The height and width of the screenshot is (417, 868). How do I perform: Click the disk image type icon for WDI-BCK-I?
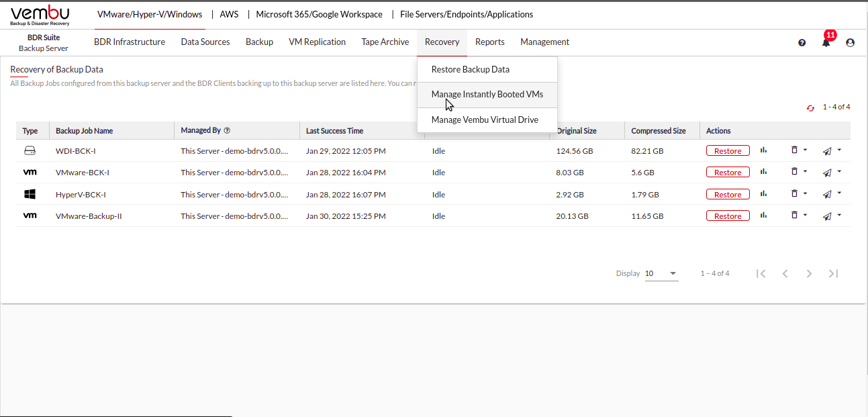[x=30, y=151]
